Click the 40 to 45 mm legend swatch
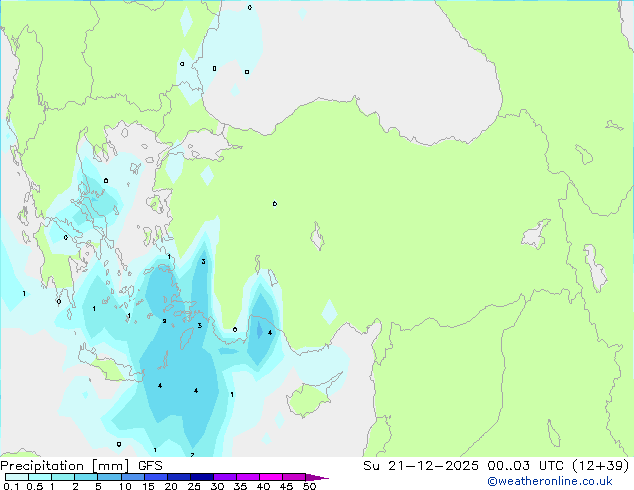634x490 pixels. tap(271, 477)
